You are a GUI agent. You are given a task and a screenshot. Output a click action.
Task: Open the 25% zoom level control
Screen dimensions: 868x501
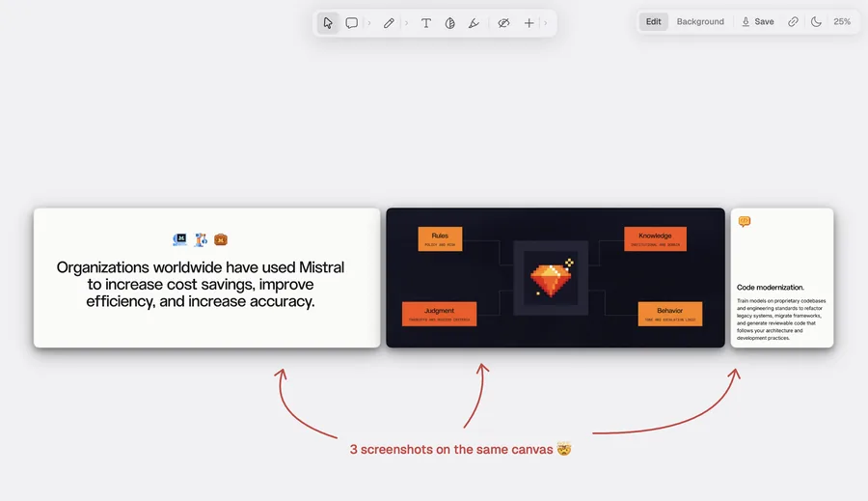(x=842, y=21)
